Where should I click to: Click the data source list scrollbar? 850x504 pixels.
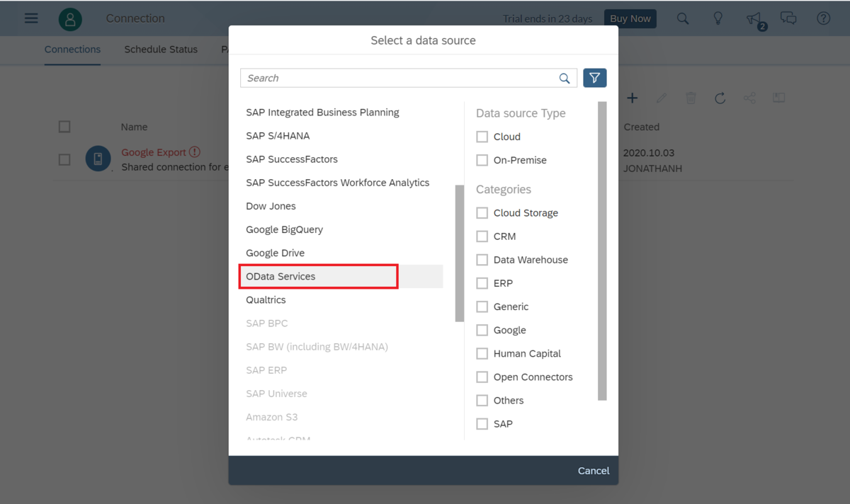(460, 253)
